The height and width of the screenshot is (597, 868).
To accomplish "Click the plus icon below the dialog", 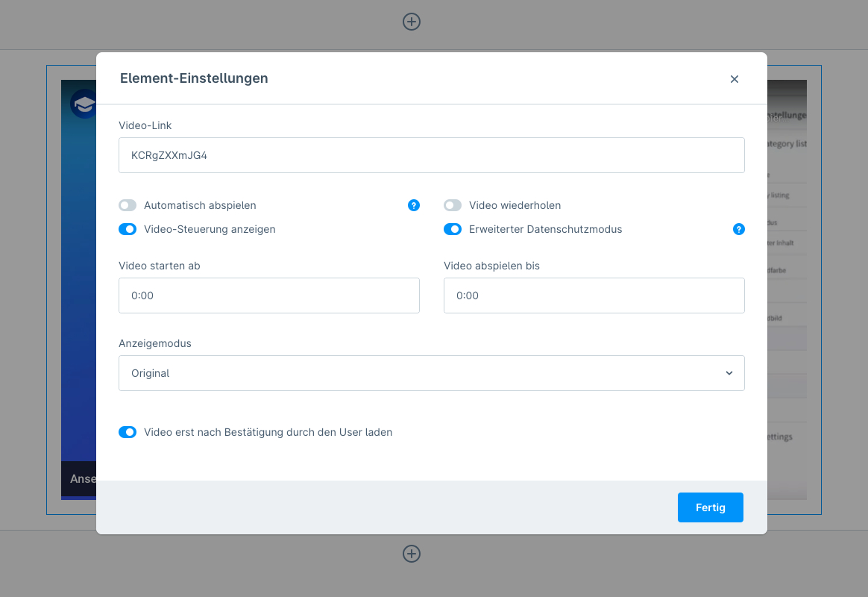I will [412, 554].
